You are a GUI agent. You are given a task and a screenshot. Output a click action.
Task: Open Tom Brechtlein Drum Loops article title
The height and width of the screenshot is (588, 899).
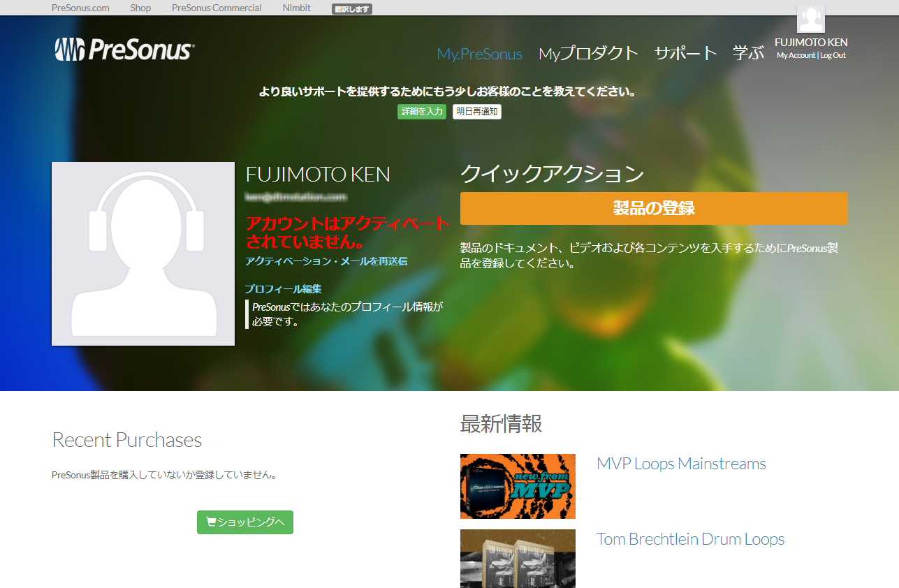pos(690,539)
